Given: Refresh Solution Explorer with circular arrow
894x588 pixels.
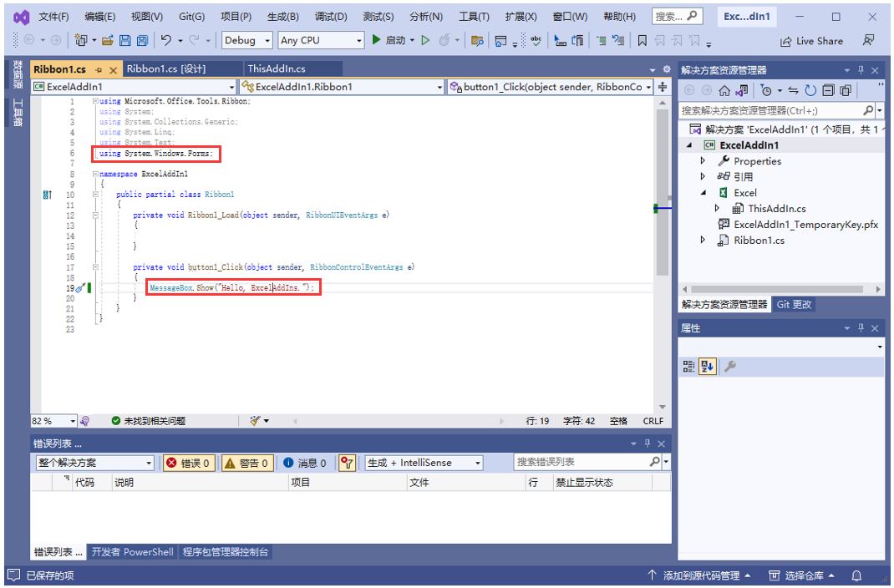Looking at the screenshot, I should click(x=810, y=90).
